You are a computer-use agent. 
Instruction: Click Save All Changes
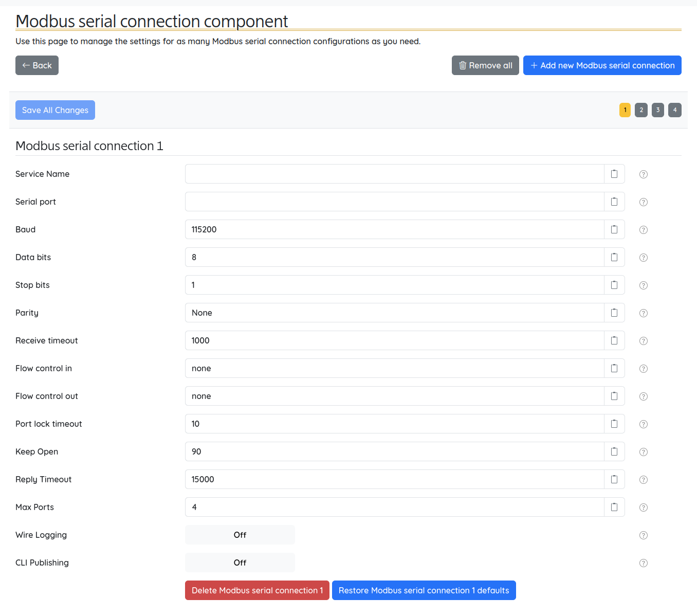point(55,110)
